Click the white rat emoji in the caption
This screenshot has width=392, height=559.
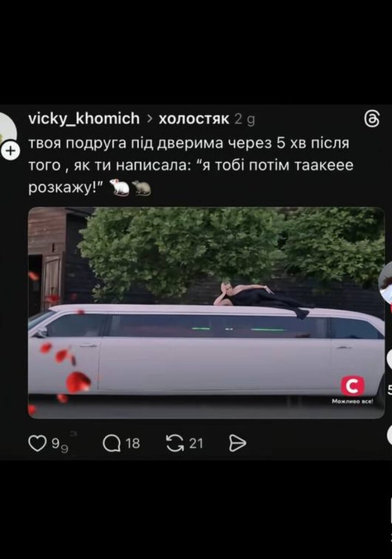(x=119, y=188)
